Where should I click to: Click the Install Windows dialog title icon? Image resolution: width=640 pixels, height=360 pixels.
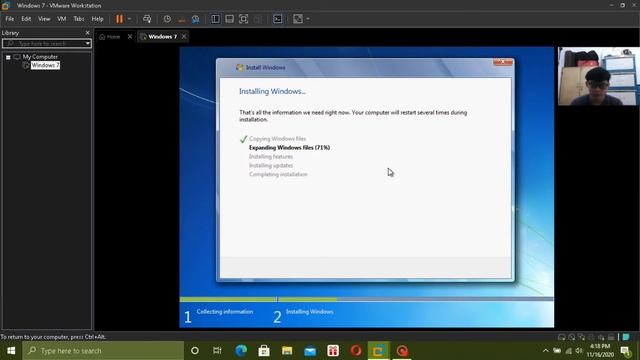coord(240,67)
